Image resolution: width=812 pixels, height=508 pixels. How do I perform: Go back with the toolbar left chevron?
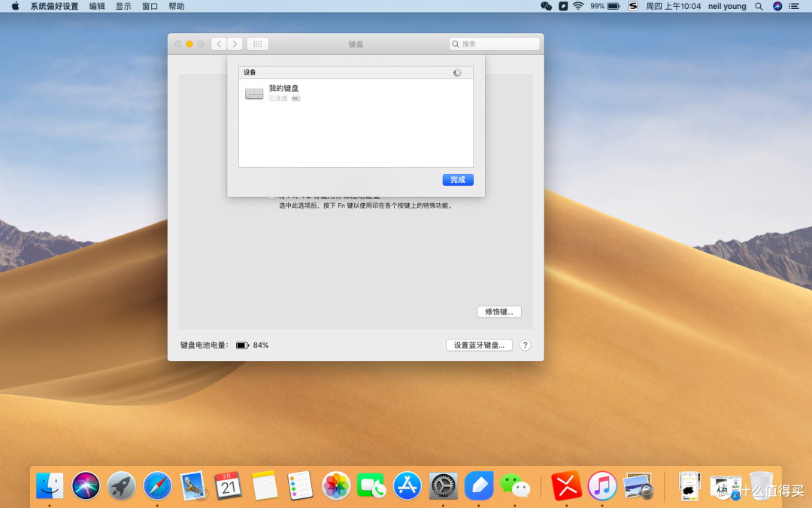[219, 44]
